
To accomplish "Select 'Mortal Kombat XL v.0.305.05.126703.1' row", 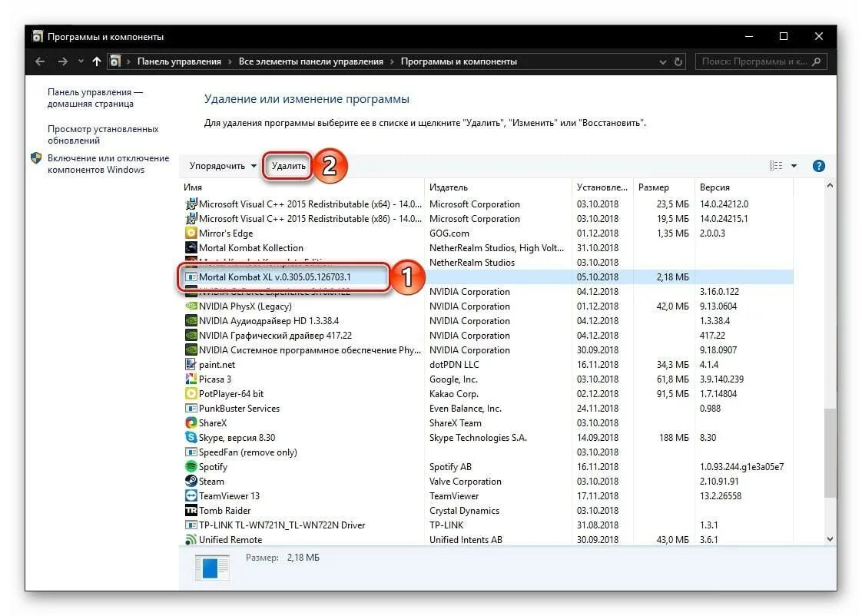I will 486,277.
